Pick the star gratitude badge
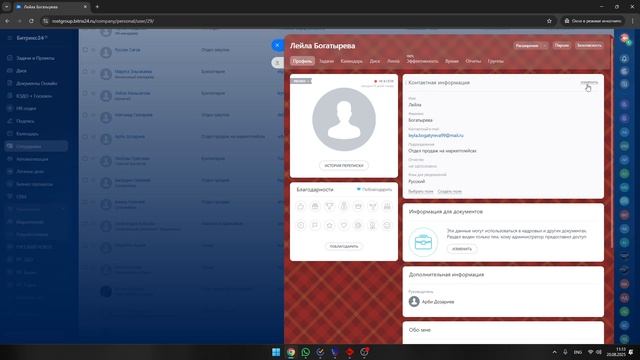Image resolution: width=640 pixels, height=360 pixels. coord(329,225)
